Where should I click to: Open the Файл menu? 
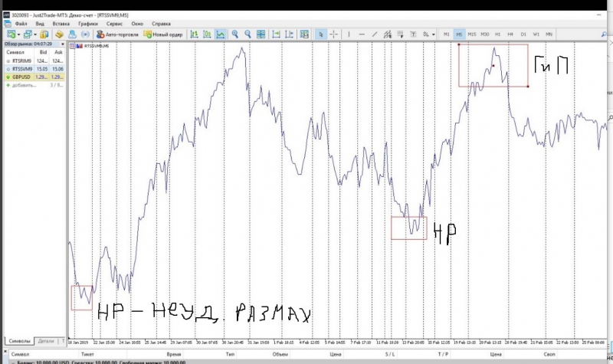[21, 24]
